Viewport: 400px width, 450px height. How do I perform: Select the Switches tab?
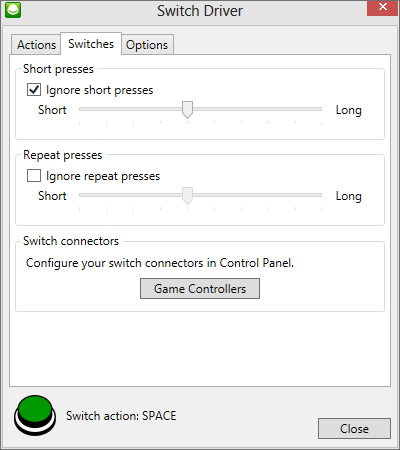coord(91,44)
